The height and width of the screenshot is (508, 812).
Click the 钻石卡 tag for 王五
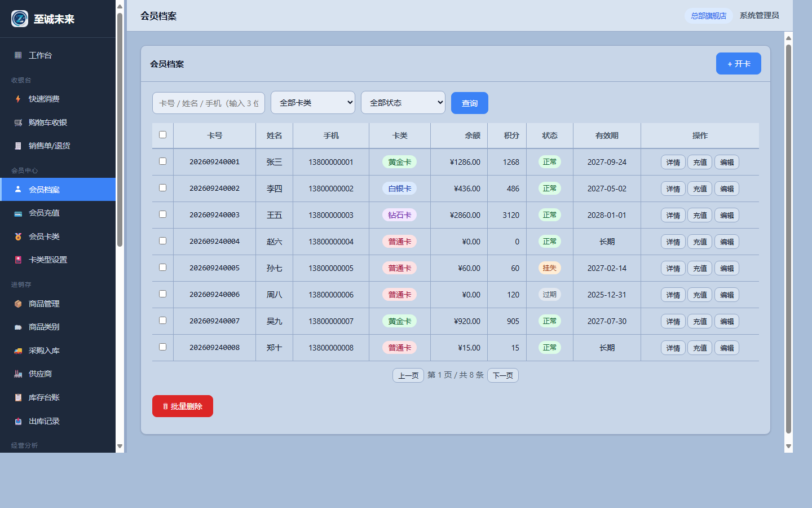coord(400,215)
